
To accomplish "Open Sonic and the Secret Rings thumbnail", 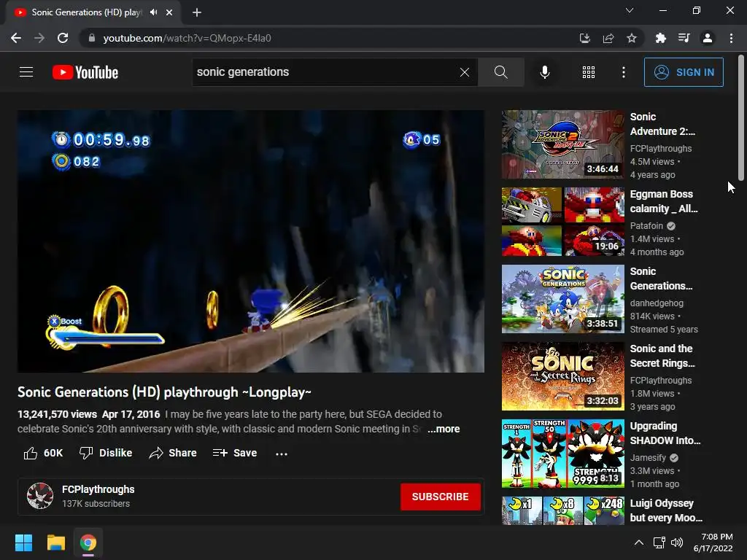I will 562,376.
